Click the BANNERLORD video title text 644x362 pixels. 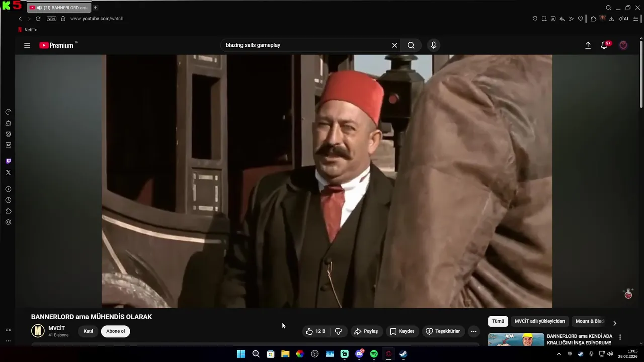92,317
